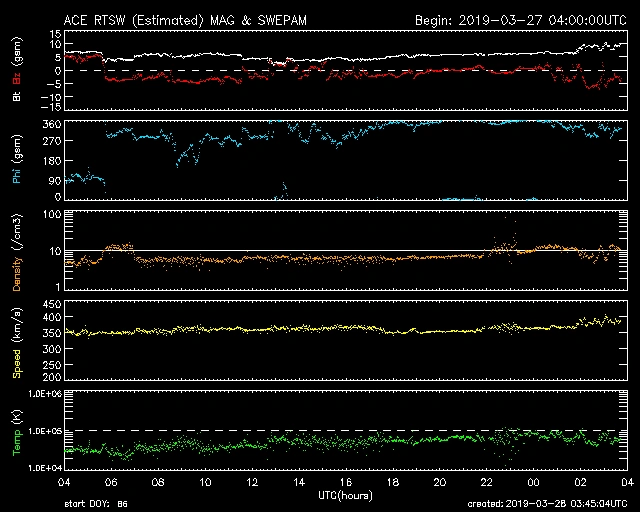640x512 pixels.
Task: Click the Temp (K) axis label
Action: pyautogui.click(x=16, y=433)
